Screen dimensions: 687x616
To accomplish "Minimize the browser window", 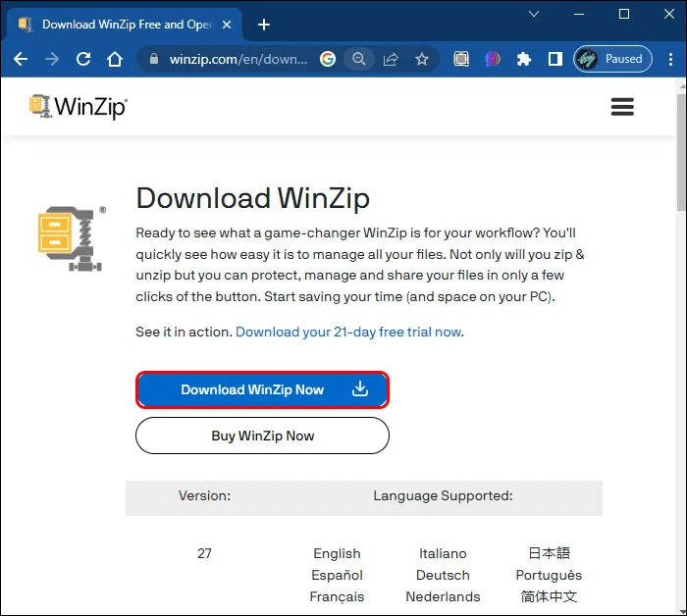I will point(579,14).
